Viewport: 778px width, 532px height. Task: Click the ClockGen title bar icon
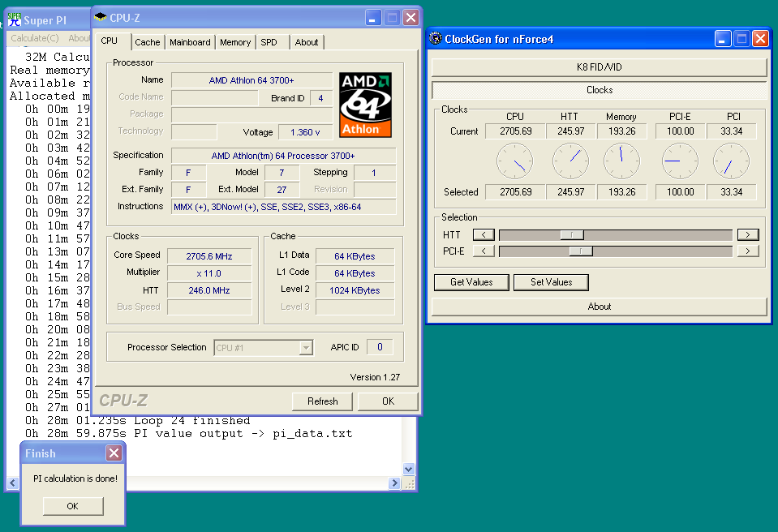point(436,39)
